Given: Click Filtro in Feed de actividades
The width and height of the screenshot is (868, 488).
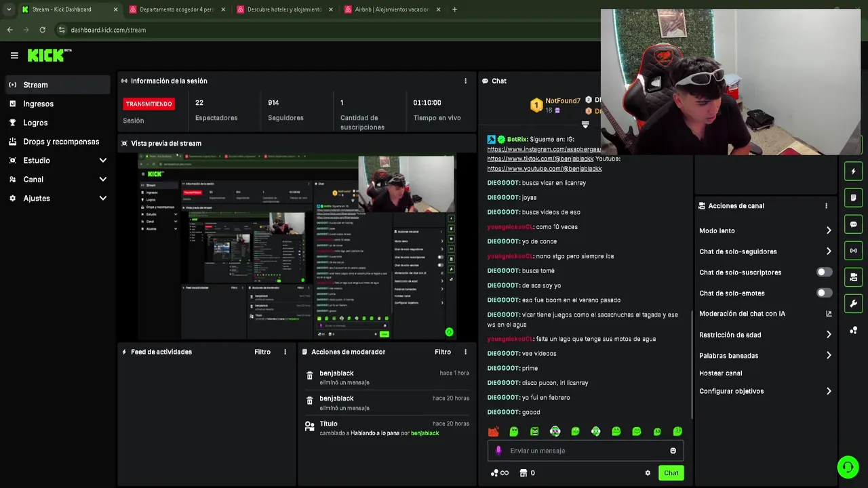Looking at the screenshot, I should pyautogui.click(x=262, y=352).
